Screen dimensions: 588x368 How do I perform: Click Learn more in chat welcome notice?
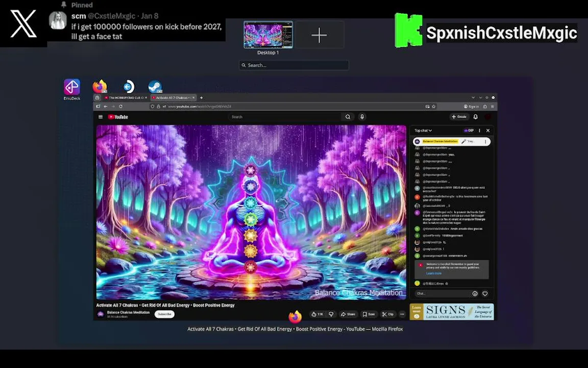(x=433, y=273)
